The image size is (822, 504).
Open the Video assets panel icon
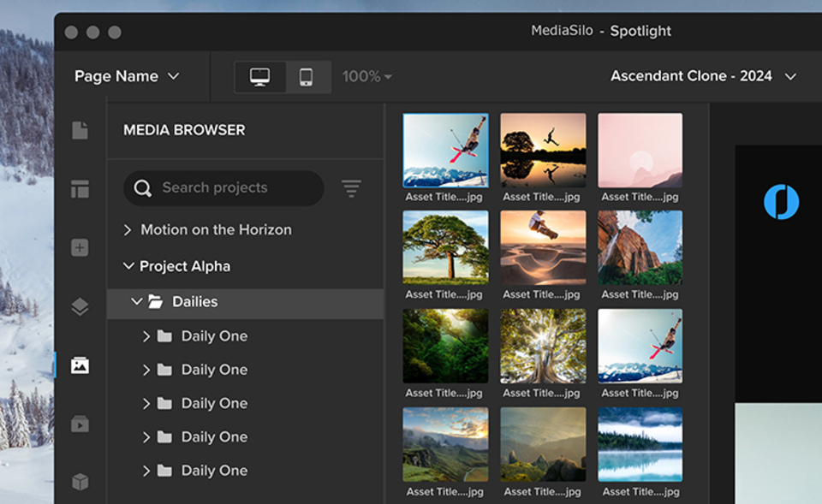(x=79, y=424)
